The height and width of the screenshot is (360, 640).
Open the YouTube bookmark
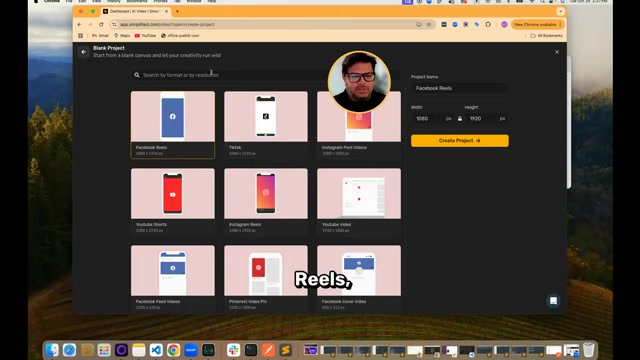pos(145,36)
